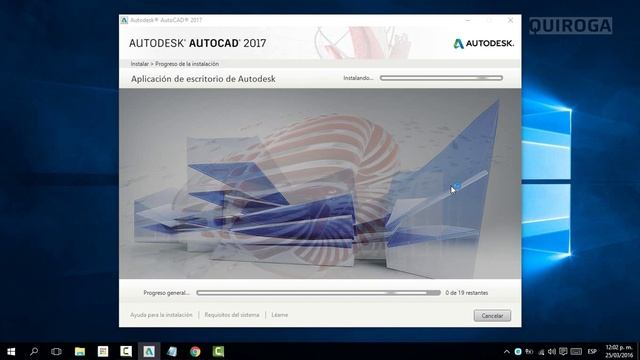Open the Action Center notifications icon
The height and width of the screenshot is (360, 640).
(x=563, y=351)
